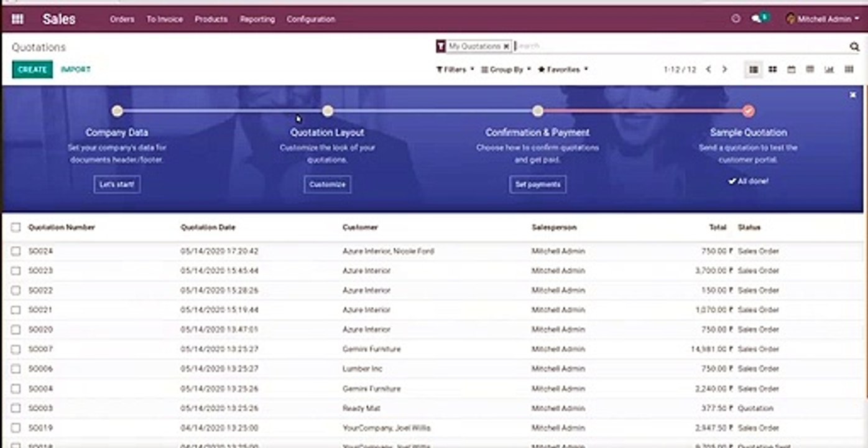Focus the search input field
This screenshot has height=448, width=868.
coord(681,46)
